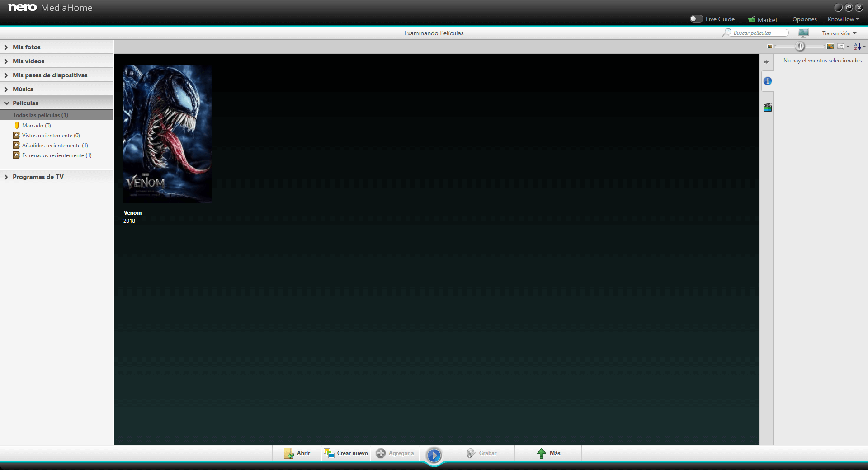Click the Nero MediaHome logo

(x=50, y=8)
